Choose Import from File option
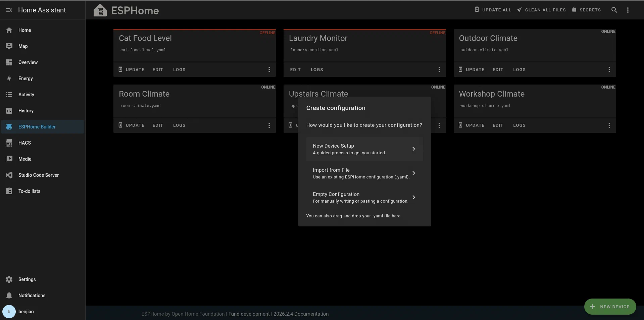This screenshot has height=320, width=644. (x=364, y=173)
